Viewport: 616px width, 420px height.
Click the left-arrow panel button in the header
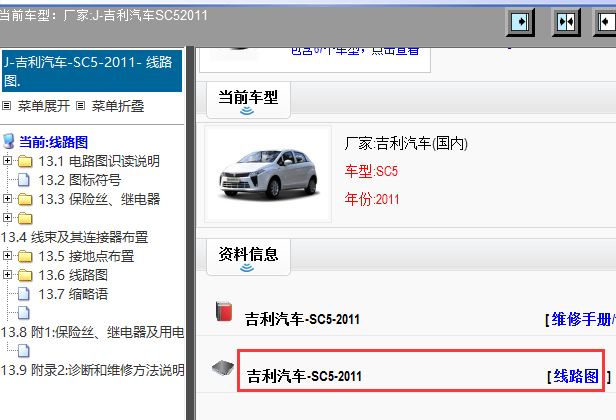click(x=605, y=22)
